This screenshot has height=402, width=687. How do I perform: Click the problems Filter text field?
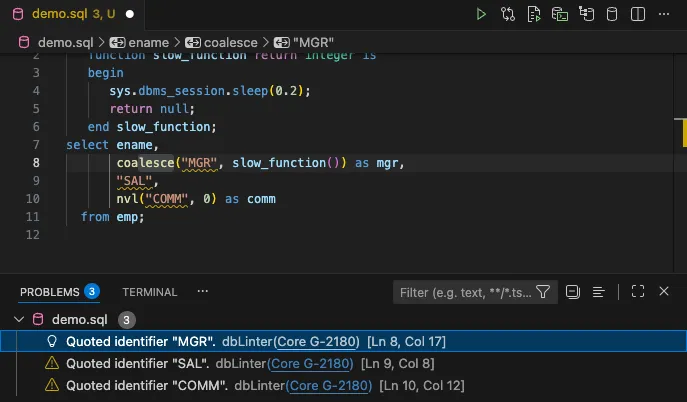464,292
